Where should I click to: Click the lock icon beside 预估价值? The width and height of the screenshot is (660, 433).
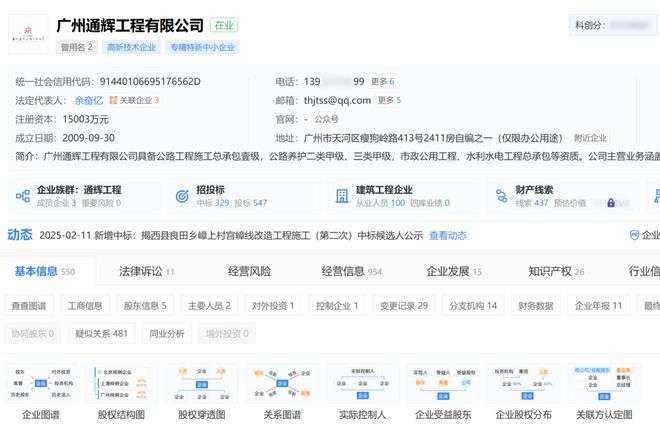click(611, 203)
